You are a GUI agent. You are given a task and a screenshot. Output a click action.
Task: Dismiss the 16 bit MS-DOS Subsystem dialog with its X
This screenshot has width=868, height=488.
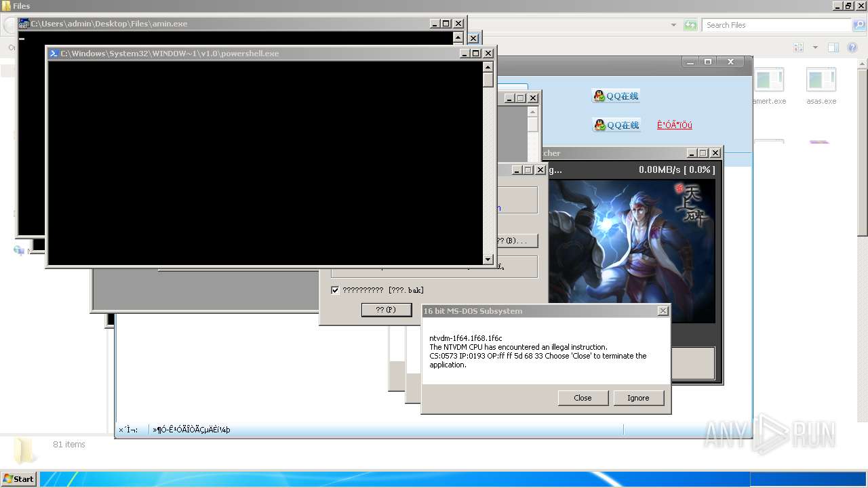pyautogui.click(x=663, y=310)
